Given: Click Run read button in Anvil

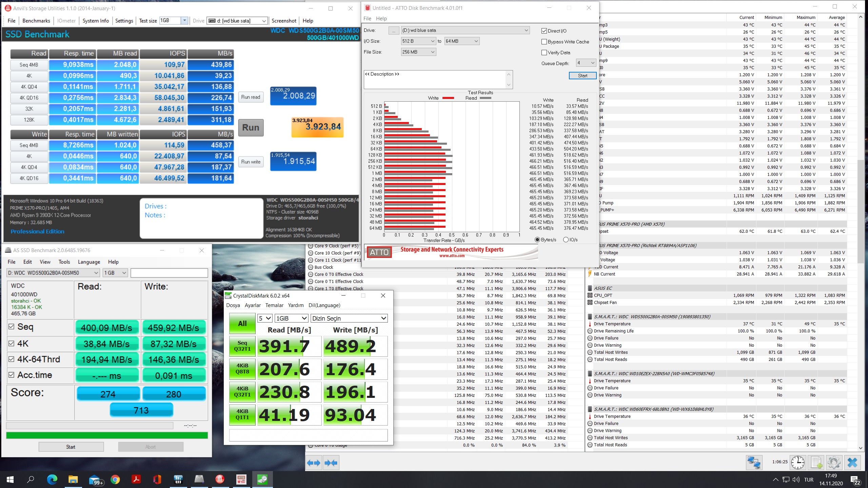Looking at the screenshot, I should (x=251, y=97).
